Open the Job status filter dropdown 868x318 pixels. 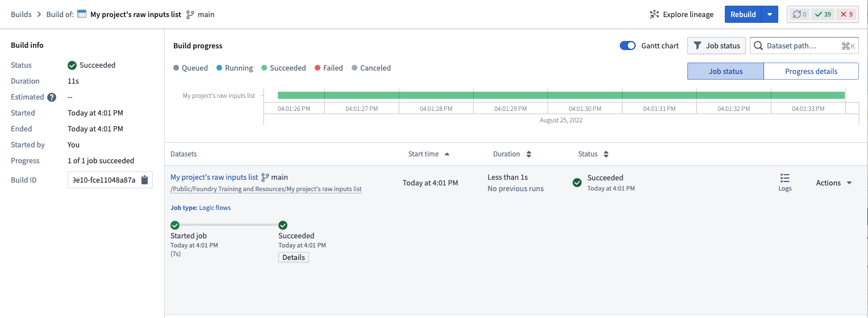716,46
